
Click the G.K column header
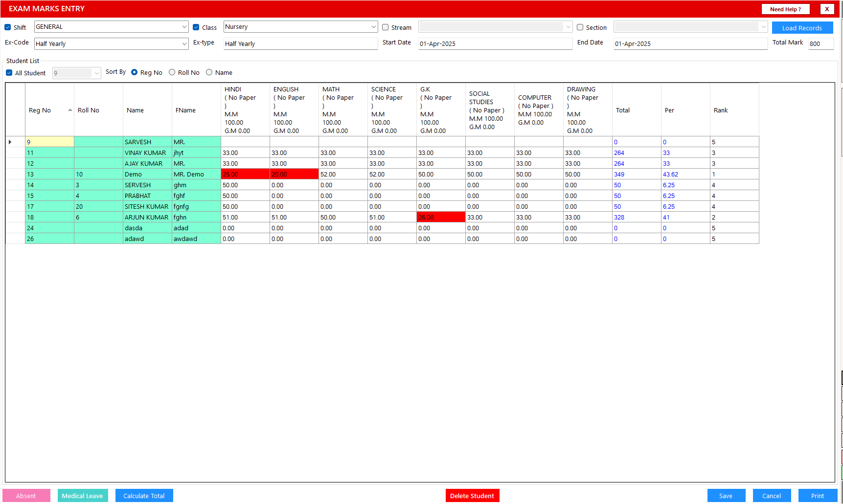coord(441,110)
